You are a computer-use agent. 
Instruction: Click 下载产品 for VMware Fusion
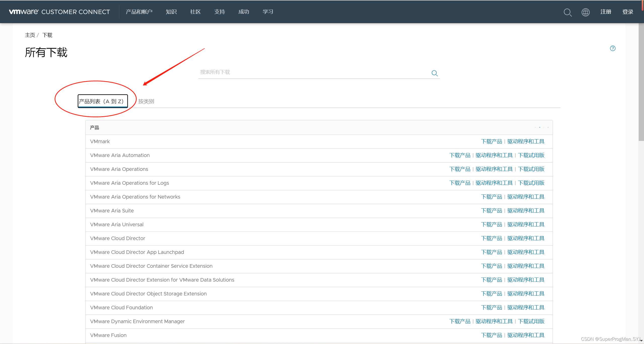tap(491, 335)
